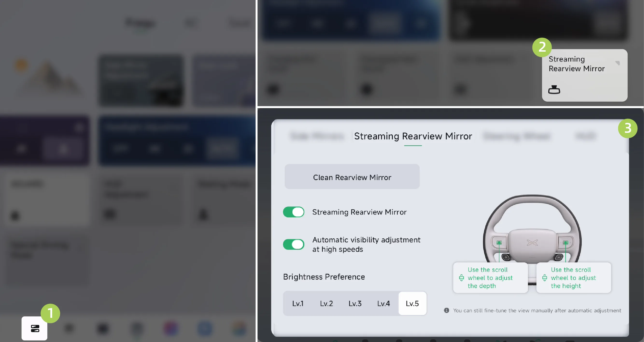Click the info icon beside fine-tune note

tap(446, 310)
